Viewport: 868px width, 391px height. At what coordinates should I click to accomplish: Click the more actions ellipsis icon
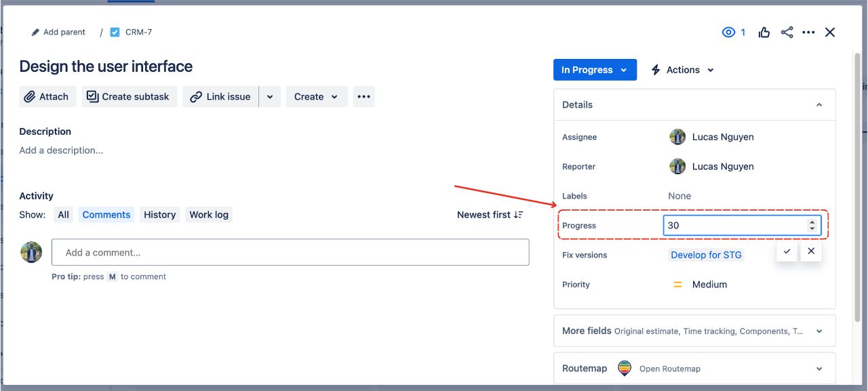pyautogui.click(x=808, y=32)
